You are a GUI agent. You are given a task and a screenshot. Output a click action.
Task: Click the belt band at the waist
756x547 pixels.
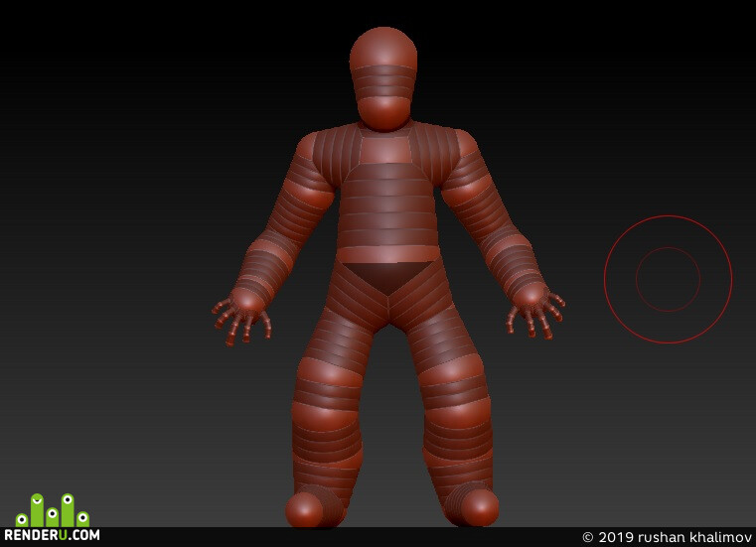pyautogui.click(x=387, y=255)
